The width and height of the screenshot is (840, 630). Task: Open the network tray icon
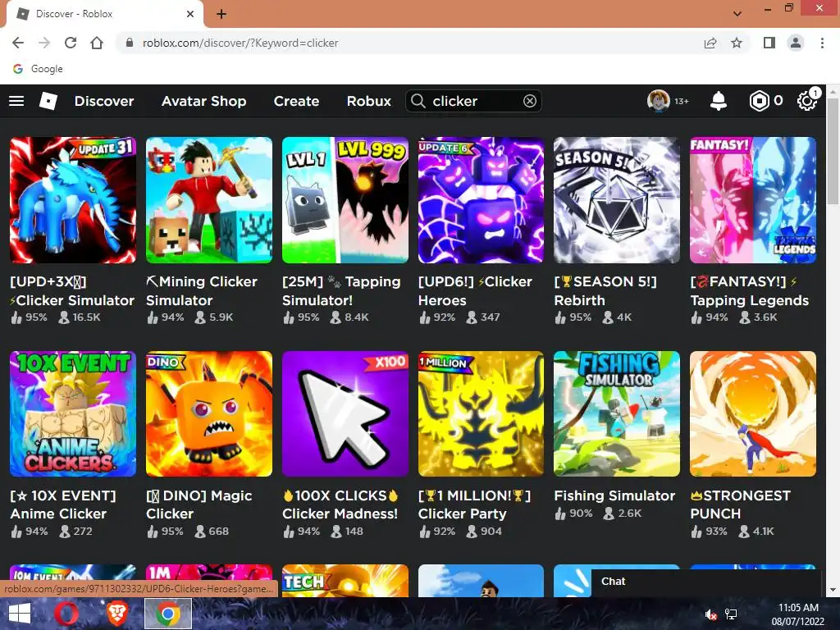point(731,614)
